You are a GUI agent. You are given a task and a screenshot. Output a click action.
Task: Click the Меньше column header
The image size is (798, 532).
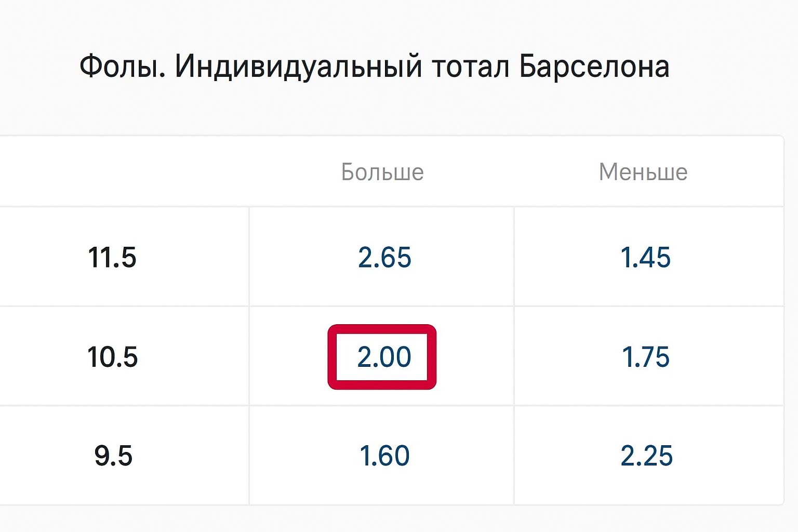tap(643, 172)
